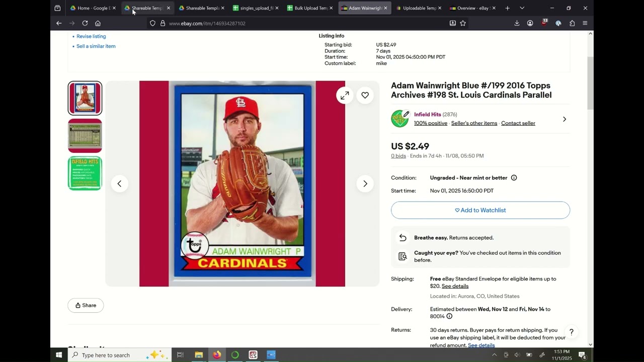Click the site padlock icon
The height and width of the screenshot is (362, 644).
tap(163, 23)
